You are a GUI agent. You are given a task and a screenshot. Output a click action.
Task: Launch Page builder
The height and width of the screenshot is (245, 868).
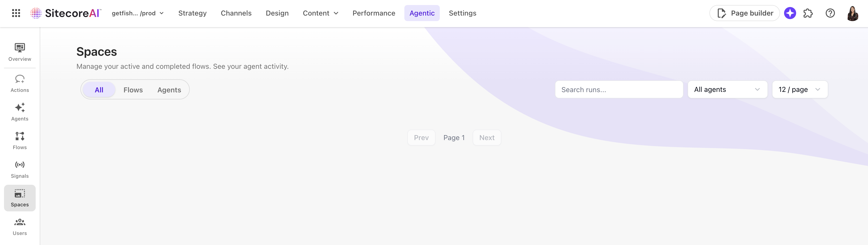tap(744, 13)
